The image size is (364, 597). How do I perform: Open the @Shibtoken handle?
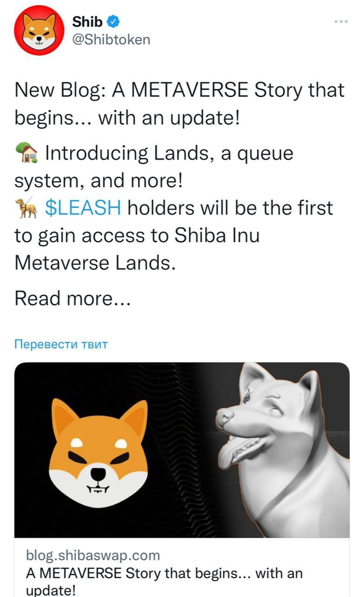point(111,40)
